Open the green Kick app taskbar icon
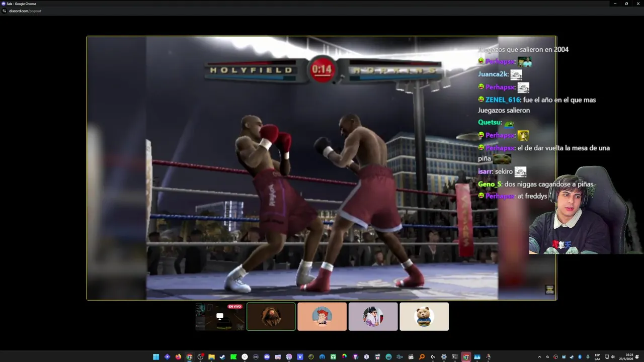 (x=233, y=357)
